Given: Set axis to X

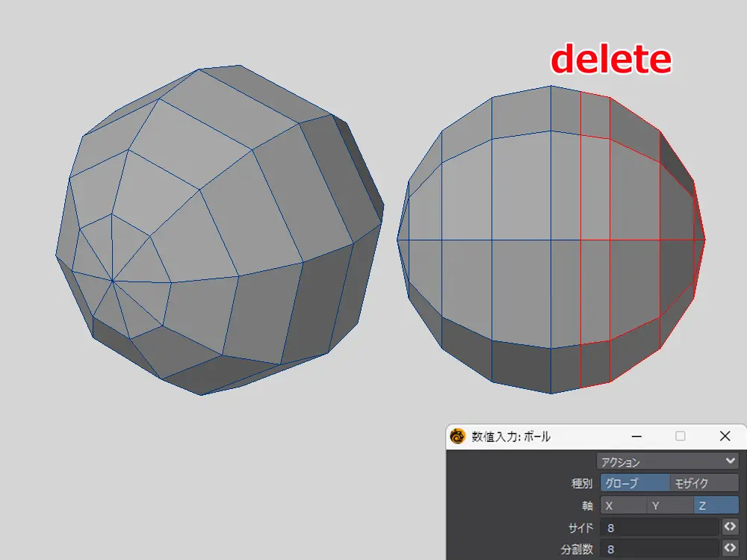Looking at the screenshot, I should click(x=623, y=505).
